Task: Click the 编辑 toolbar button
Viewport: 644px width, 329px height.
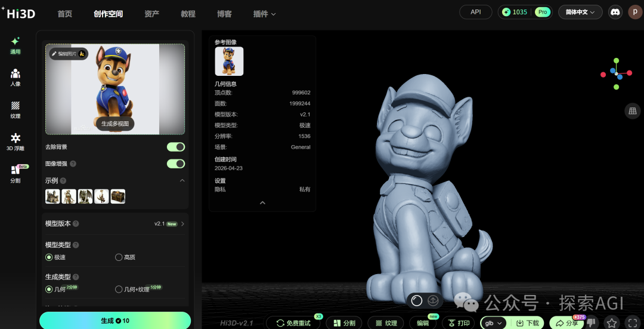Action: pos(423,323)
